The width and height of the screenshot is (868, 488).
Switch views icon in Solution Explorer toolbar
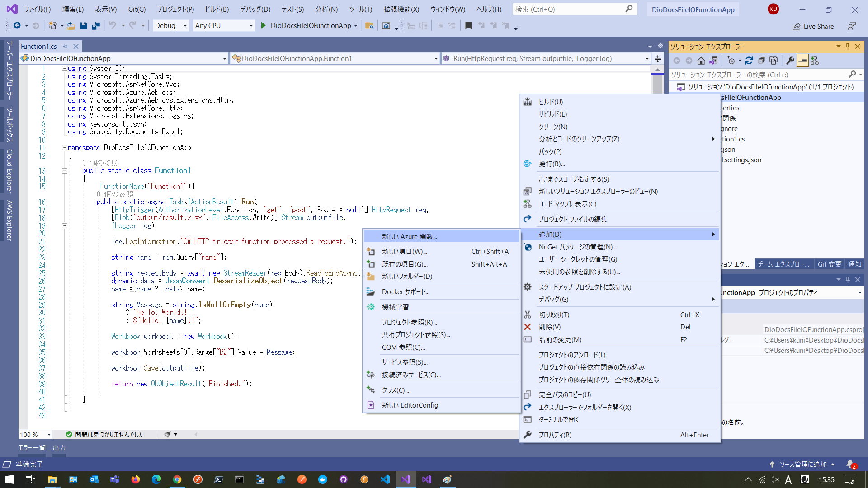[713, 61]
